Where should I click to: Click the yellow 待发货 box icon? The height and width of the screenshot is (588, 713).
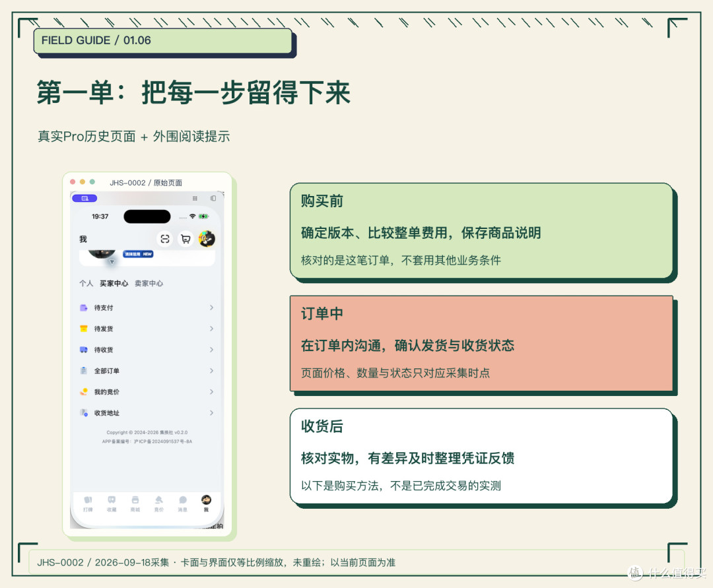(84, 329)
